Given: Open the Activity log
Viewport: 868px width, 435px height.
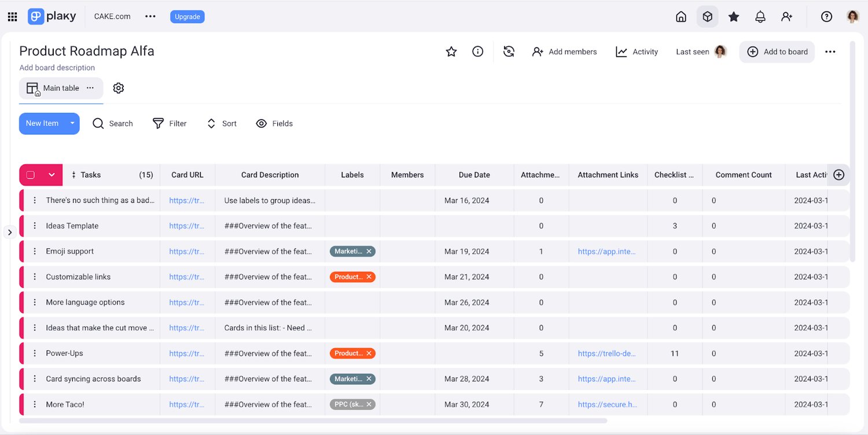Looking at the screenshot, I should click(637, 51).
